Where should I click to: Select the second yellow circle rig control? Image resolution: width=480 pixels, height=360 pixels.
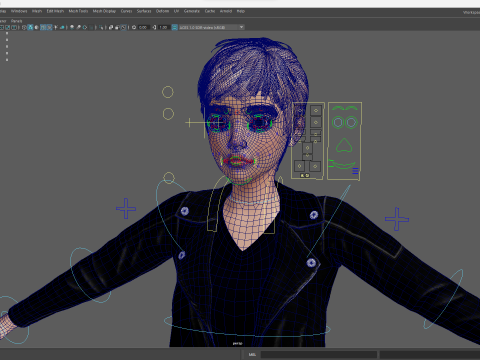(168, 114)
